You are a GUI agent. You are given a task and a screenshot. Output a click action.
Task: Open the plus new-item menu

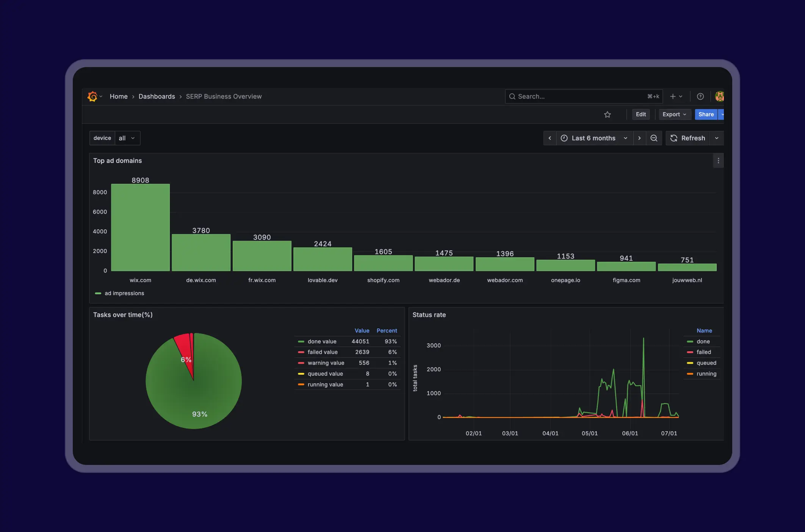676,96
